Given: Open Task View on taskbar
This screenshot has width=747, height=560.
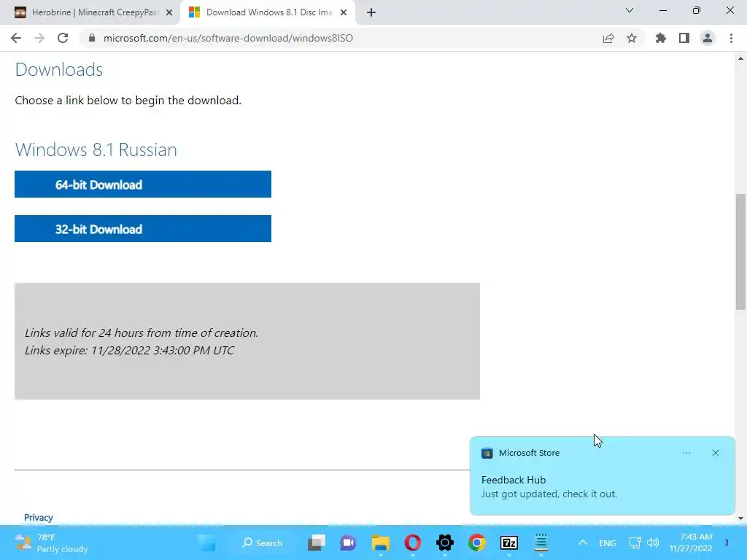Looking at the screenshot, I should coord(317,542).
